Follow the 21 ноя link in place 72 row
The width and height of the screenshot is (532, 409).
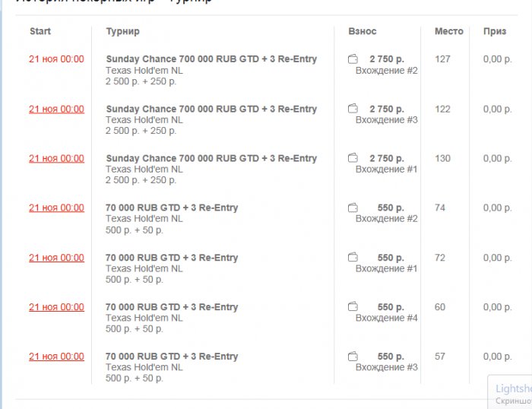[56, 258]
